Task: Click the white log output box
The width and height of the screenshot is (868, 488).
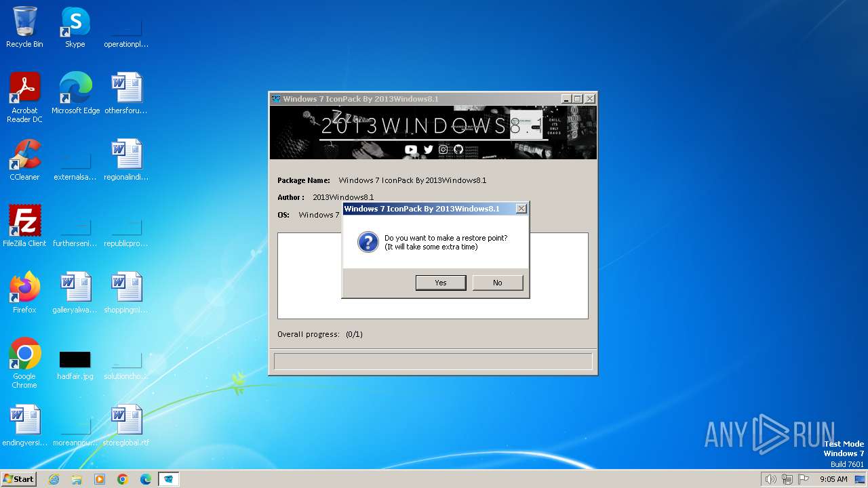Action: [x=433, y=276]
